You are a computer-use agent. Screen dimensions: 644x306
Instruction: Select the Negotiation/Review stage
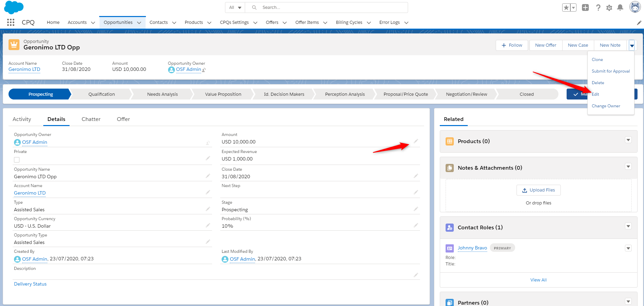(466, 94)
